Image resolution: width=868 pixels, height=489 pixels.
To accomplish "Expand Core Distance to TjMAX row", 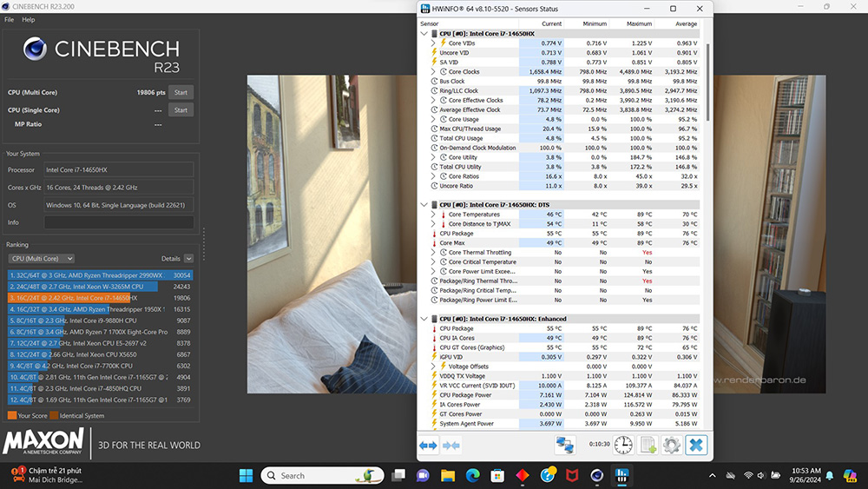I will (433, 224).
